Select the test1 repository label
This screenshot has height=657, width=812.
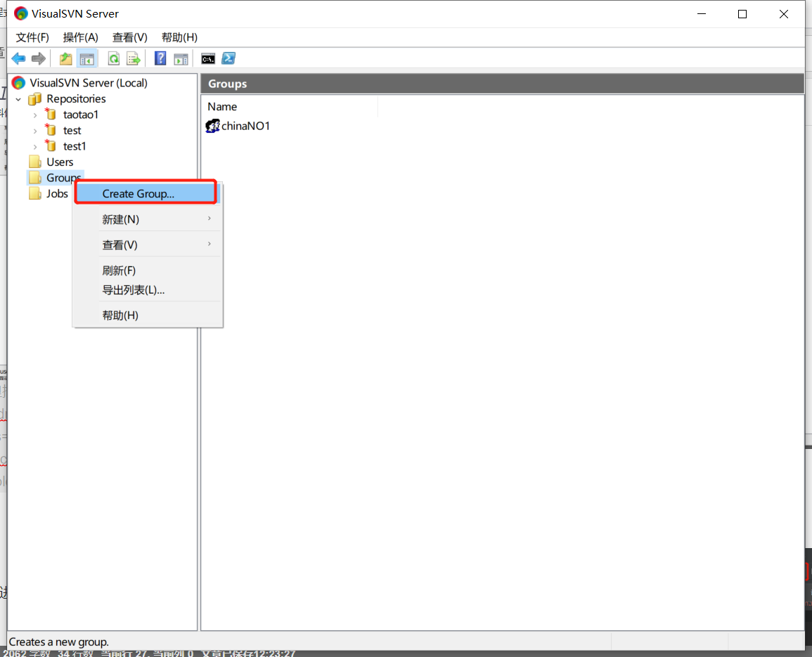[75, 147]
